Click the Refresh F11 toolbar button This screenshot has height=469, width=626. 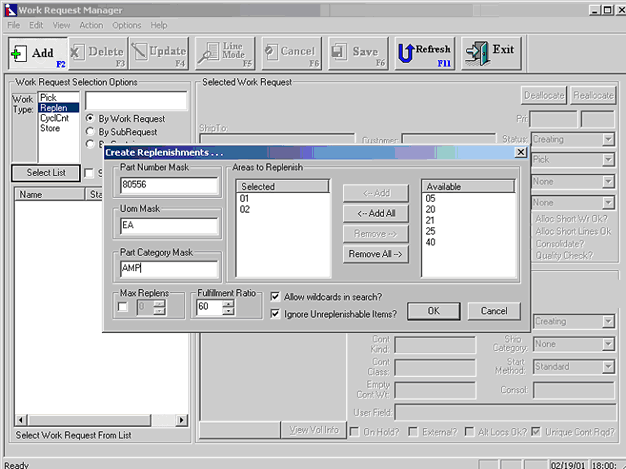(x=425, y=53)
